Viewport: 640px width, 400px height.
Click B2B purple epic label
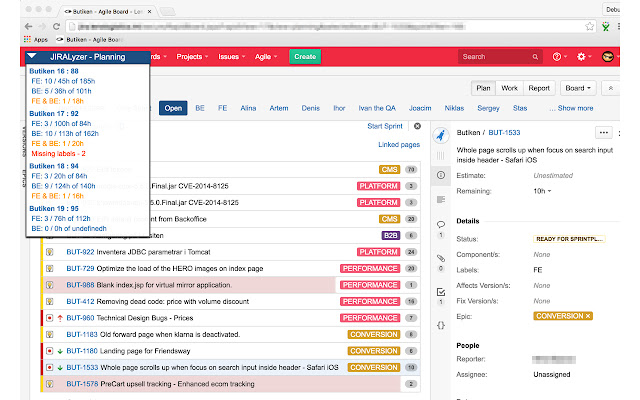coord(390,236)
